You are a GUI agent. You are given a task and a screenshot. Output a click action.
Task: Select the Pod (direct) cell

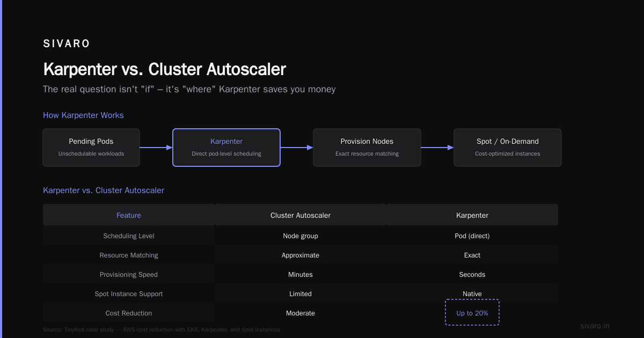472,236
